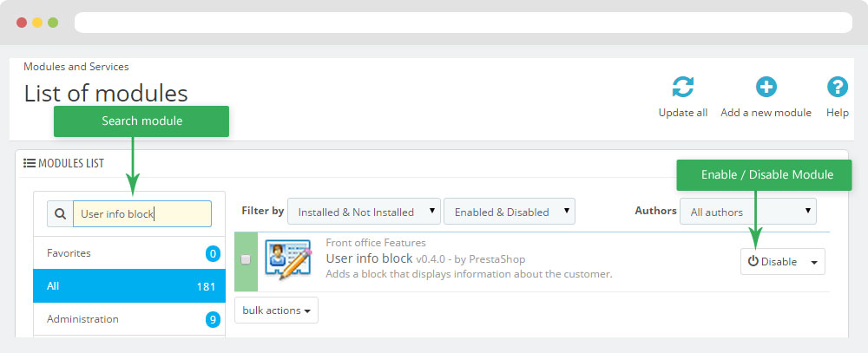Select the All modules category

tap(128, 286)
